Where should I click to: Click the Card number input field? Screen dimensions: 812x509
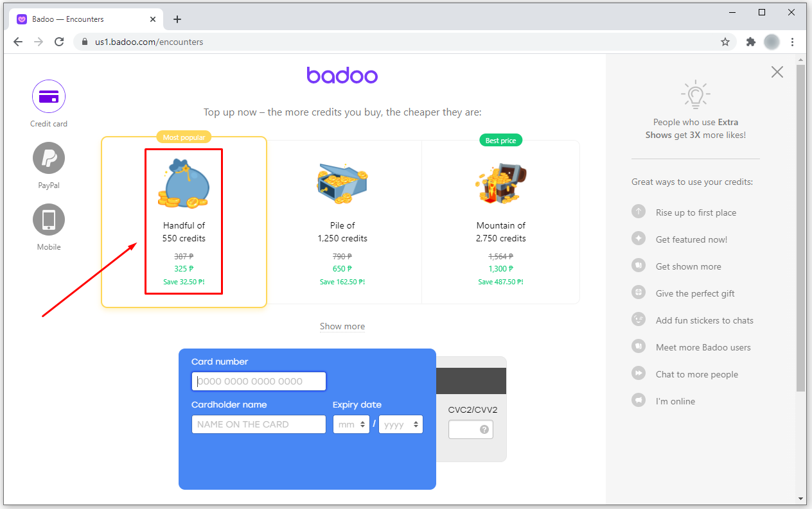[259, 381]
